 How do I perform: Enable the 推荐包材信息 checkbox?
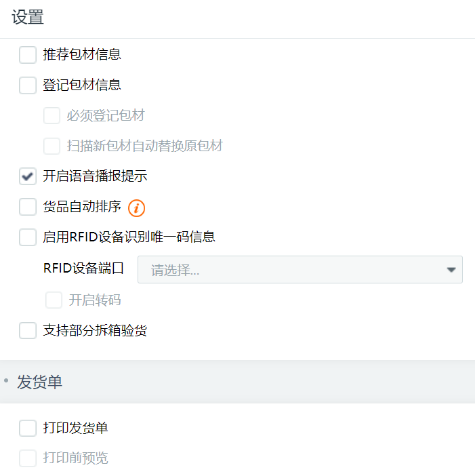click(x=28, y=55)
